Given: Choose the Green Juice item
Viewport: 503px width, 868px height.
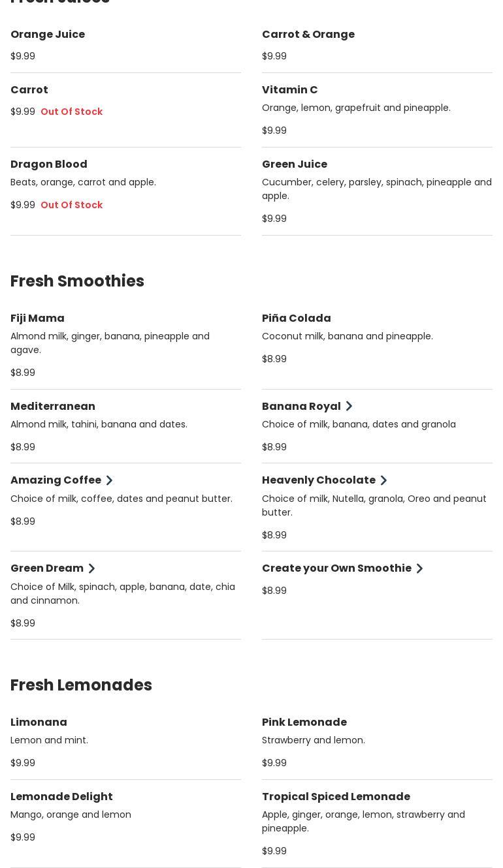Looking at the screenshot, I should tap(295, 164).
